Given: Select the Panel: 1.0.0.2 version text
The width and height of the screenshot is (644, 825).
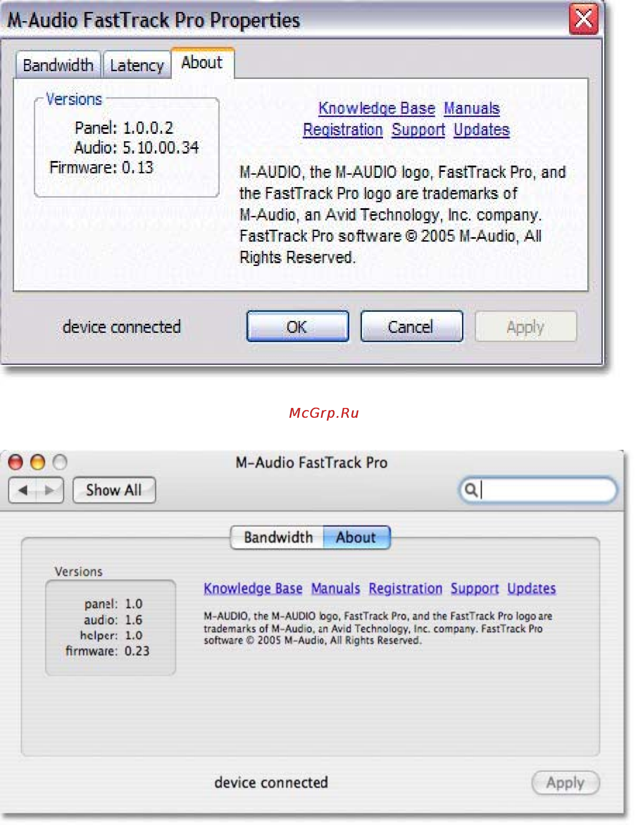Looking at the screenshot, I should coord(124,128).
